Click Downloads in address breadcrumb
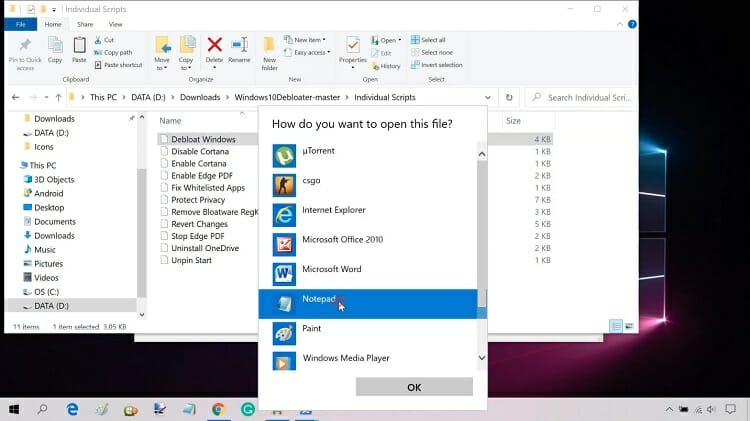The image size is (750, 421). point(200,97)
